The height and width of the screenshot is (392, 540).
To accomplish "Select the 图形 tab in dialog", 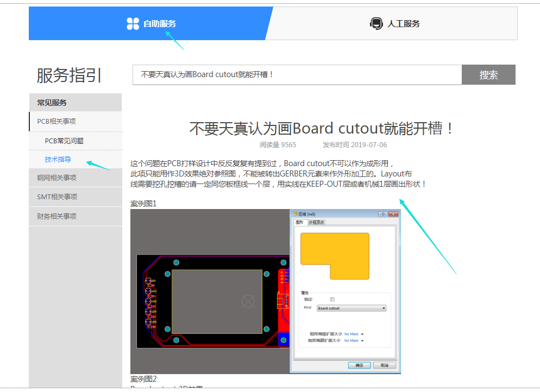I will pyautogui.click(x=299, y=223).
